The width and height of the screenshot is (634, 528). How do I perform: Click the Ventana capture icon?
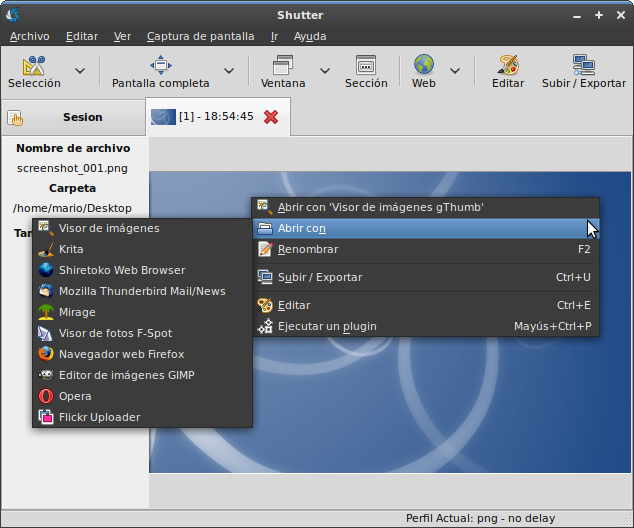tap(283, 66)
